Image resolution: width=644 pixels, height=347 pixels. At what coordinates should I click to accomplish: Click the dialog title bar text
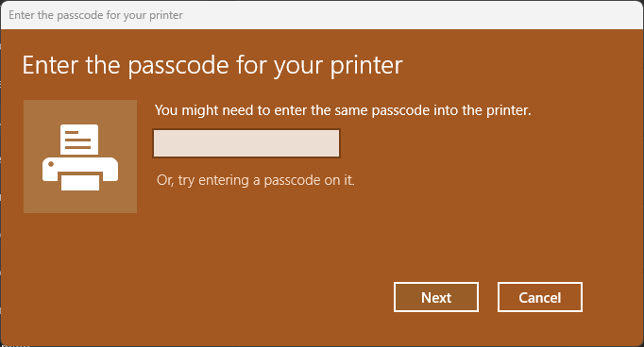coord(95,15)
